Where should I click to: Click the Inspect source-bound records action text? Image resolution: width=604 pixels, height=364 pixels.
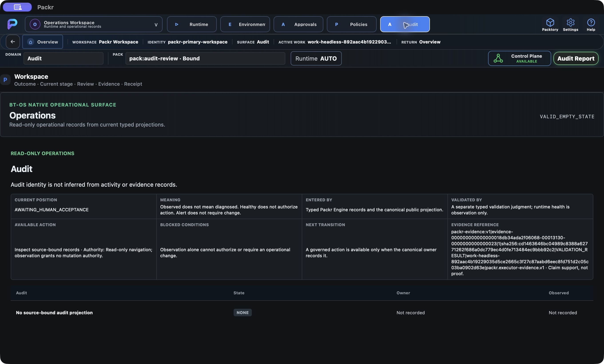83,253
